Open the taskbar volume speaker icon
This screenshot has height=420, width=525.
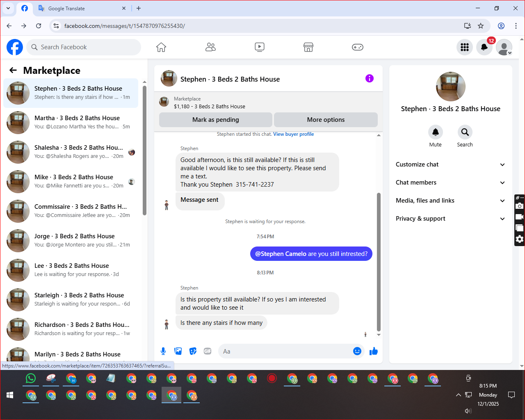coord(468,411)
